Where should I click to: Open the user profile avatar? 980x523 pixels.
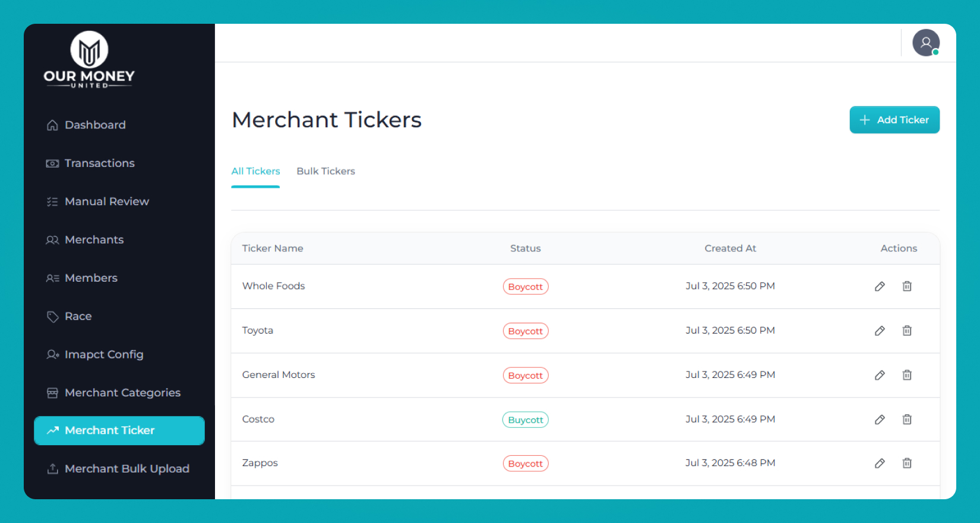925,43
